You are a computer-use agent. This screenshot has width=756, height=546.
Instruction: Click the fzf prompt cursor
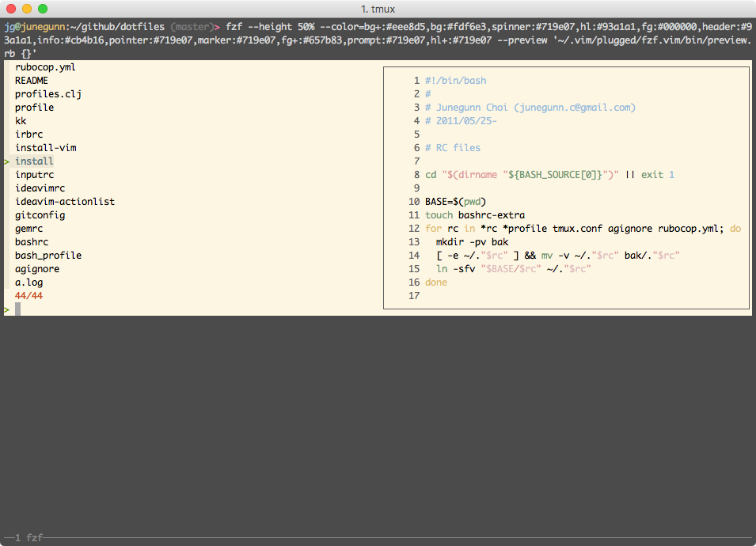pos(17,309)
